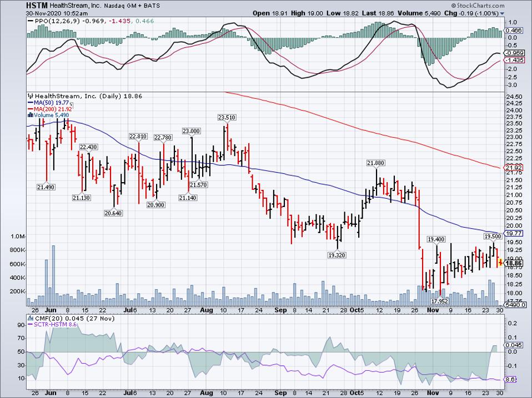The width and height of the screenshot is (532, 398).
Task: Click the 17.952 lowest price label
Action: click(x=440, y=301)
